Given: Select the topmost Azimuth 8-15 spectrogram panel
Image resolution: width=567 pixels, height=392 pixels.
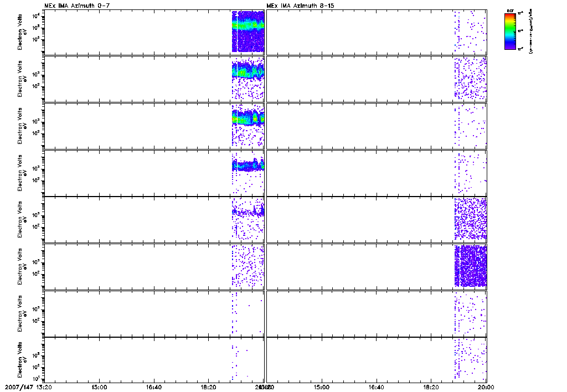Looking at the screenshot, I should (x=377, y=33).
